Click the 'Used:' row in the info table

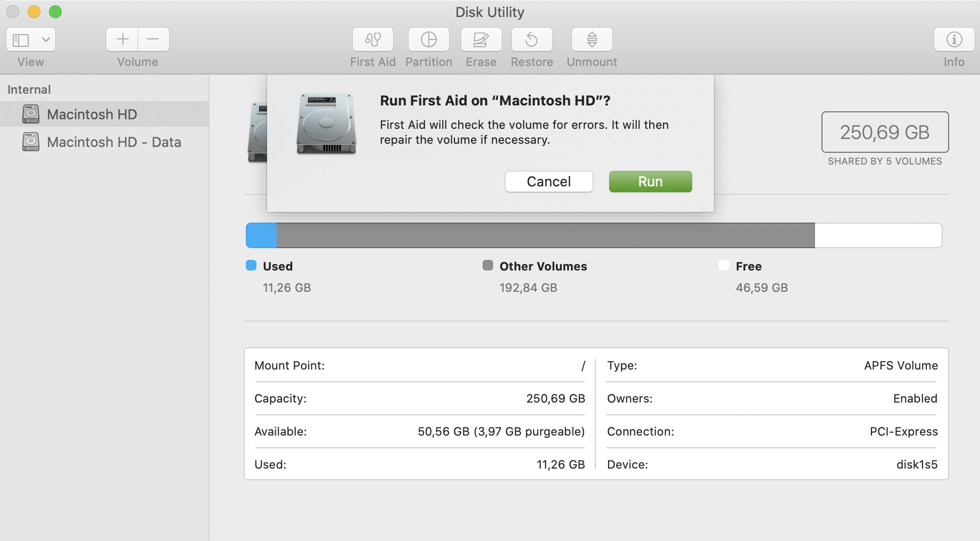tap(420, 464)
